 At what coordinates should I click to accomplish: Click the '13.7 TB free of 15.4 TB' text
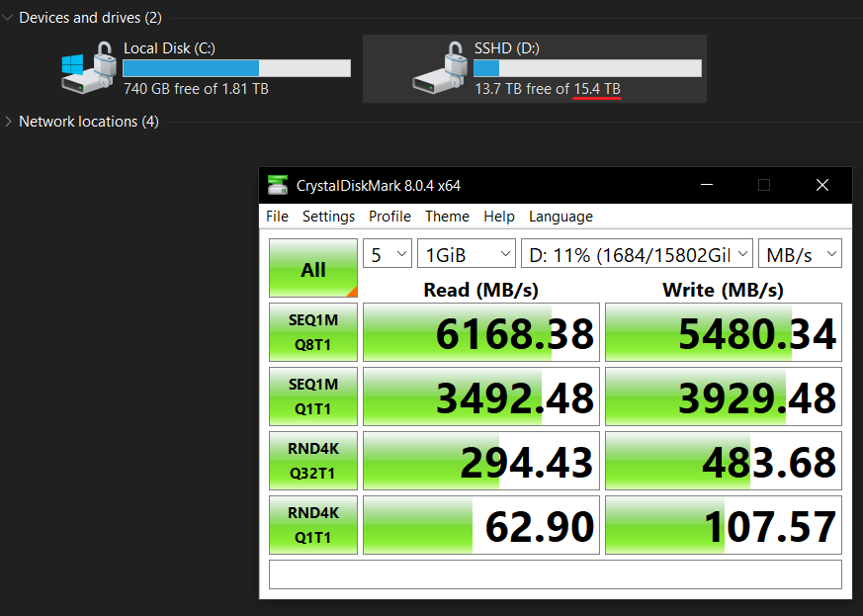(x=548, y=89)
